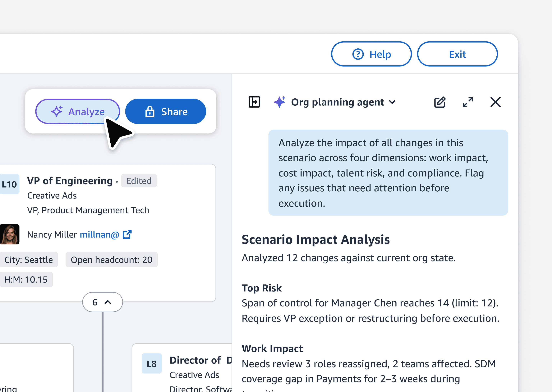Click the L10 level badge
This screenshot has width=552, height=392.
pos(9,184)
